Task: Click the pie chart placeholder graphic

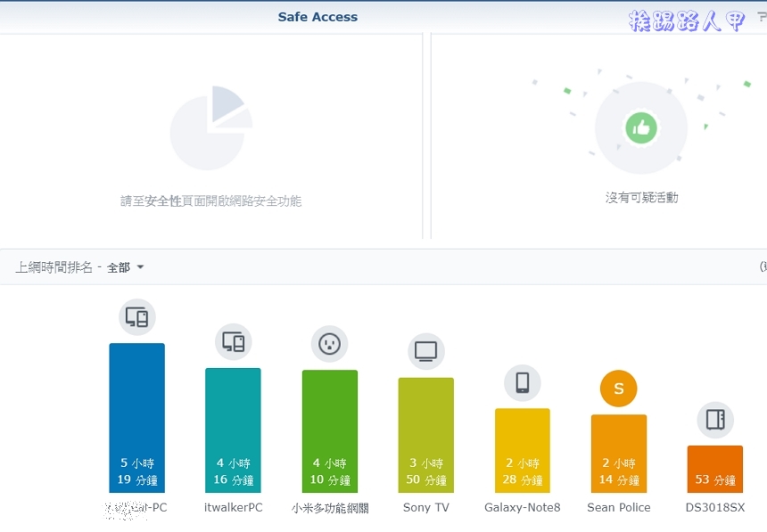Action: click(x=211, y=128)
